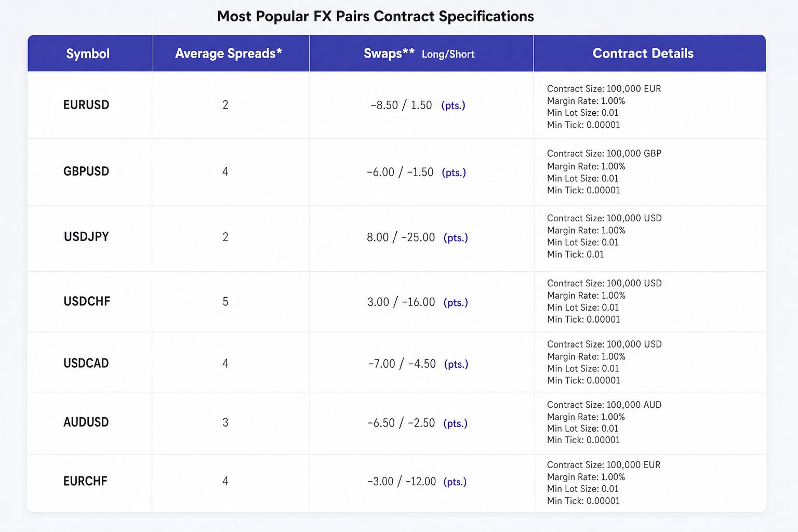Click the GBPUSD average spread value 4
Viewport: 798px width, 532px height.
pos(225,171)
